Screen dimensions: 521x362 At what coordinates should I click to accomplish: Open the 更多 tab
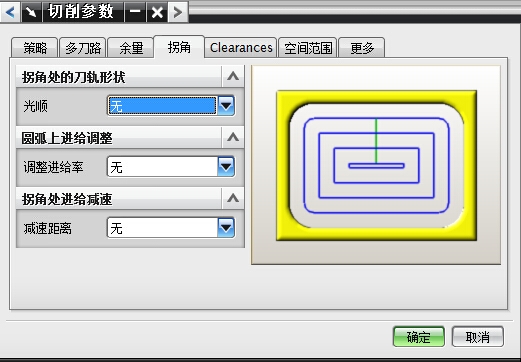pyautogui.click(x=362, y=48)
